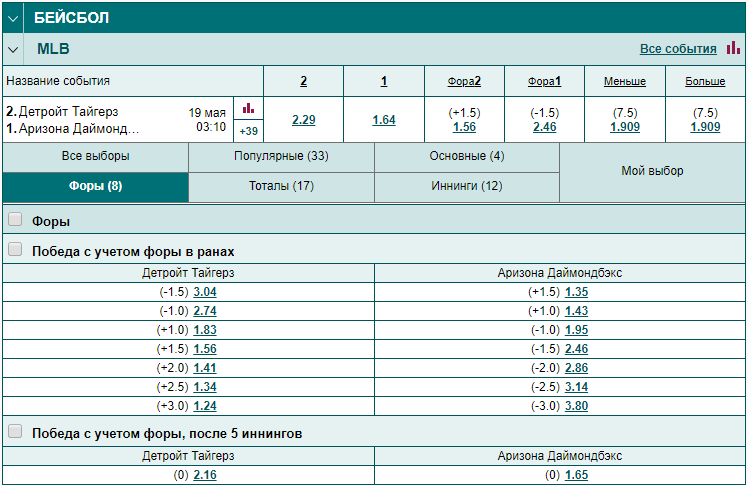The height and width of the screenshot is (485, 748).
Task: Tick the Форы group checkbox
Action: point(15,219)
